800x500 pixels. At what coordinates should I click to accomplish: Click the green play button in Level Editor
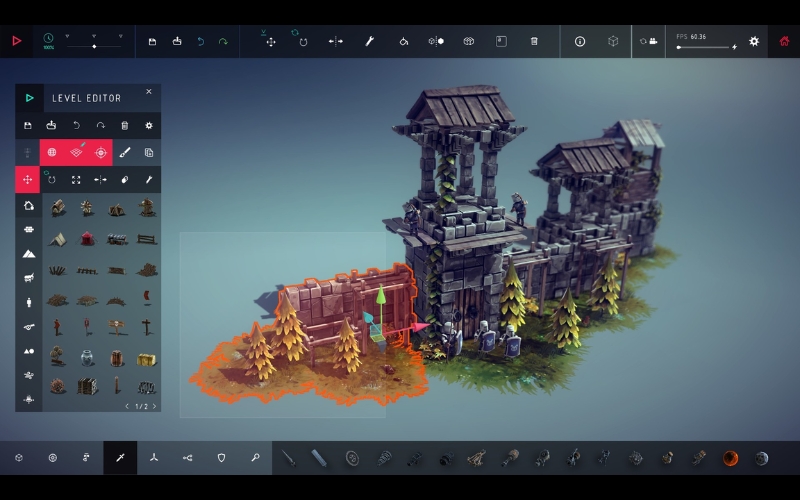click(30, 98)
